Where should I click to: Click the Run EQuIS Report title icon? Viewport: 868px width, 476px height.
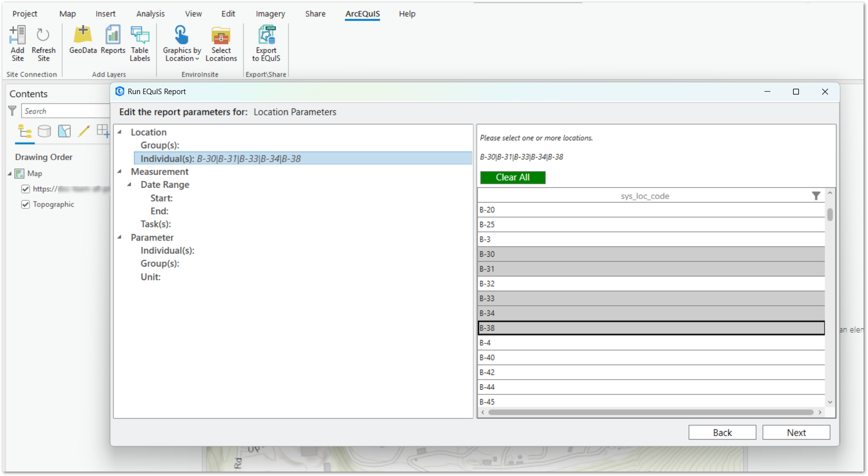point(119,91)
